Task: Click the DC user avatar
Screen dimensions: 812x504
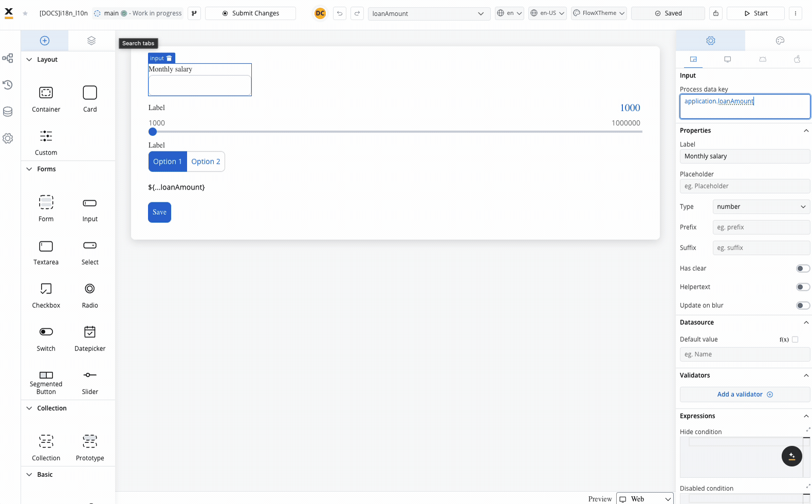Action: (x=320, y=13)
